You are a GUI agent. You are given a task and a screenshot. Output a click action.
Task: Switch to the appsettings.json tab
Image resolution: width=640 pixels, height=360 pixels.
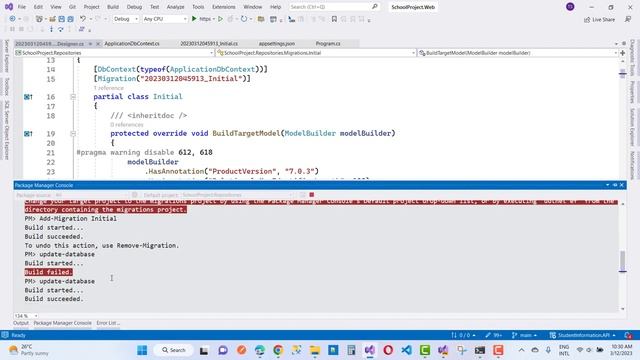point(277,43)
